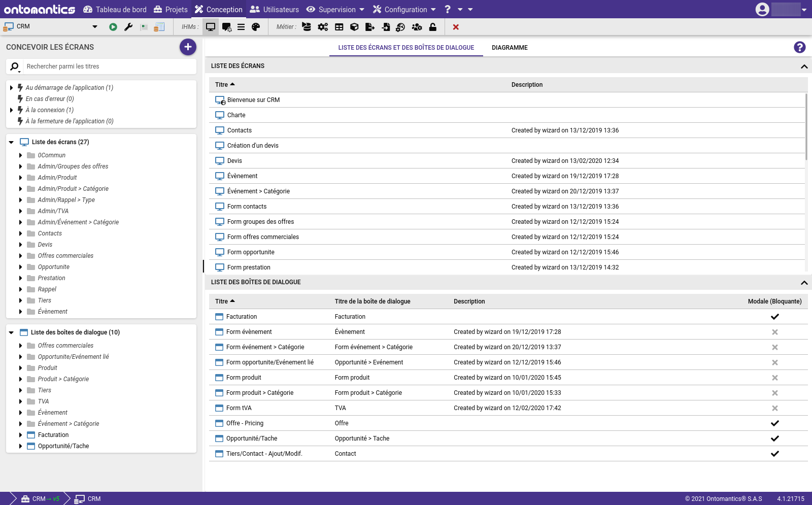Open the Tableau de bord menu
The width and height of the screenshot is (812, 505).
pyautogui.click(x=115, y=9)
